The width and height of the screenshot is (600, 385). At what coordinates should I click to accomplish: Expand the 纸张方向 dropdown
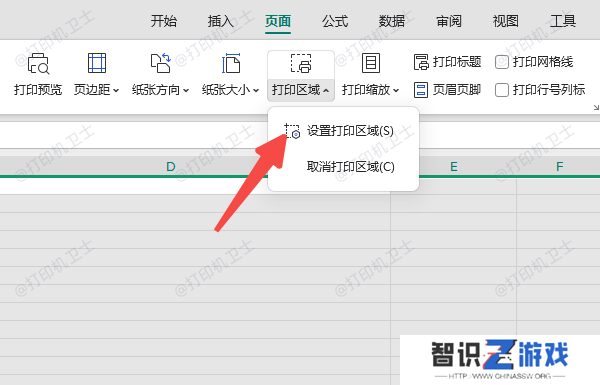tap(186, 91)
